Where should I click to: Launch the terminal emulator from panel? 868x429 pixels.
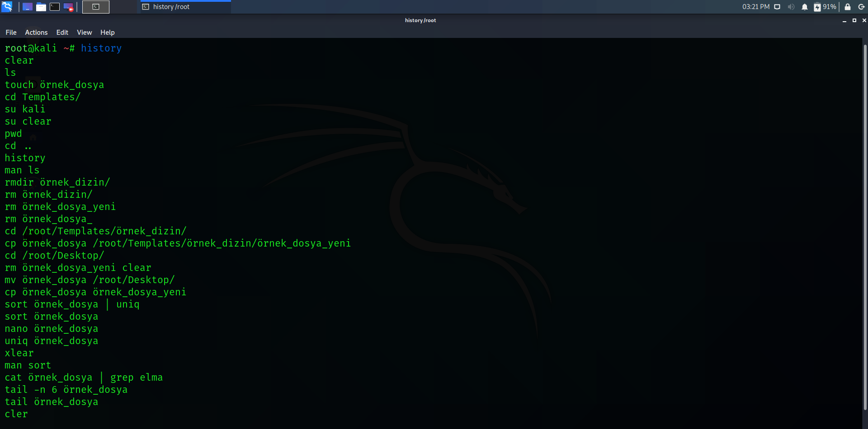55,7
